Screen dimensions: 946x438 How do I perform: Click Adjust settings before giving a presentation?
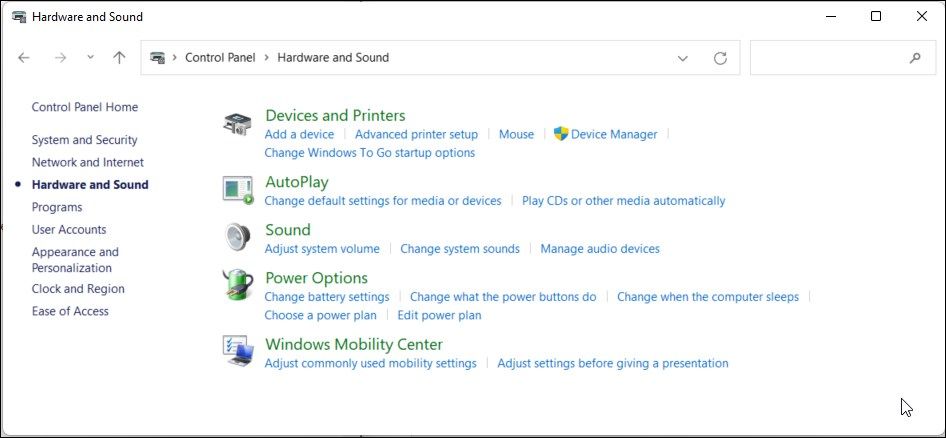[613, 363]
